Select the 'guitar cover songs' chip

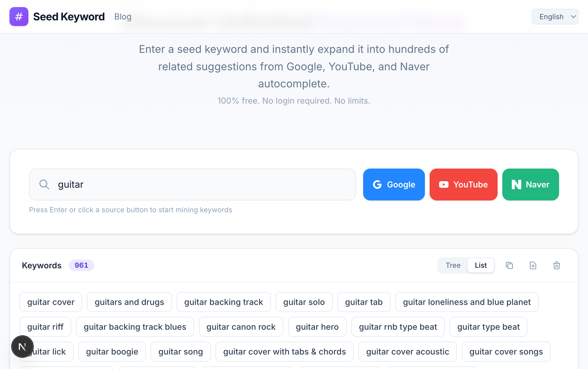click(506, 352)
